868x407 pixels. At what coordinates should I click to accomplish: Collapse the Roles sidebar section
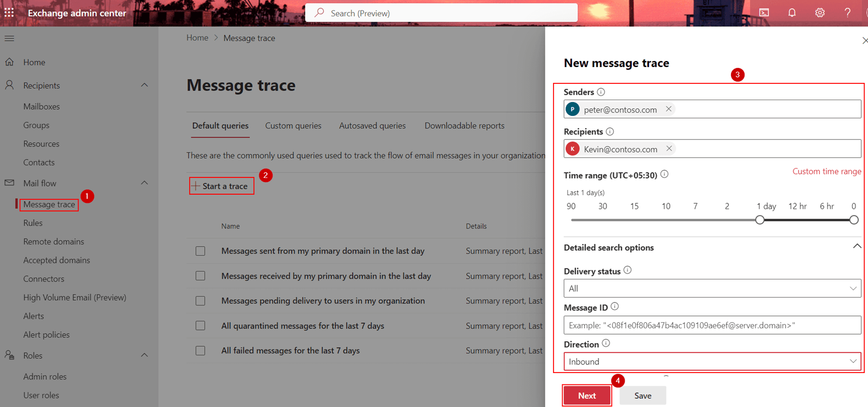pos(144,355)
